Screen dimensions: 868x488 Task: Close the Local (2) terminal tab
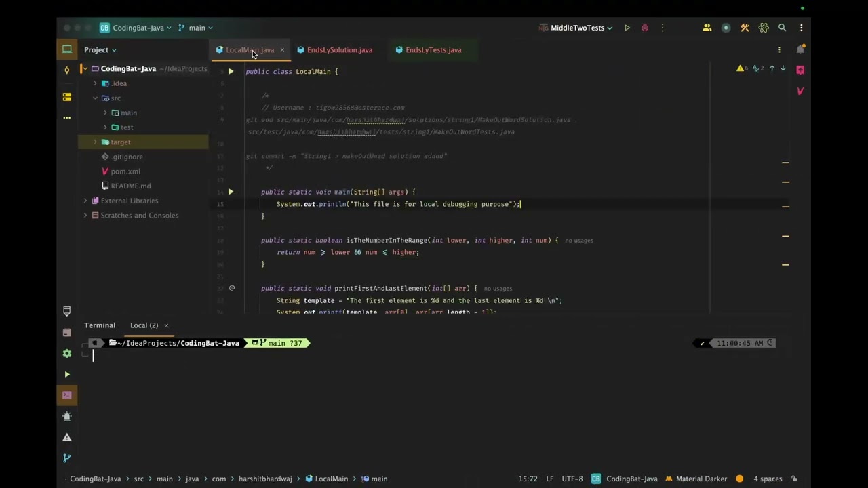(166, 325)
